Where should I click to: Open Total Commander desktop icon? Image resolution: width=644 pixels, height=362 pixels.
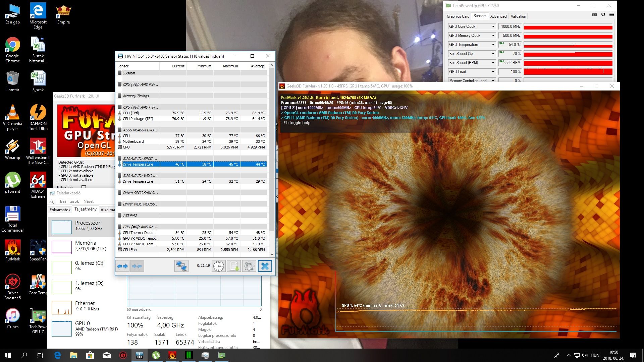(13, 219)
